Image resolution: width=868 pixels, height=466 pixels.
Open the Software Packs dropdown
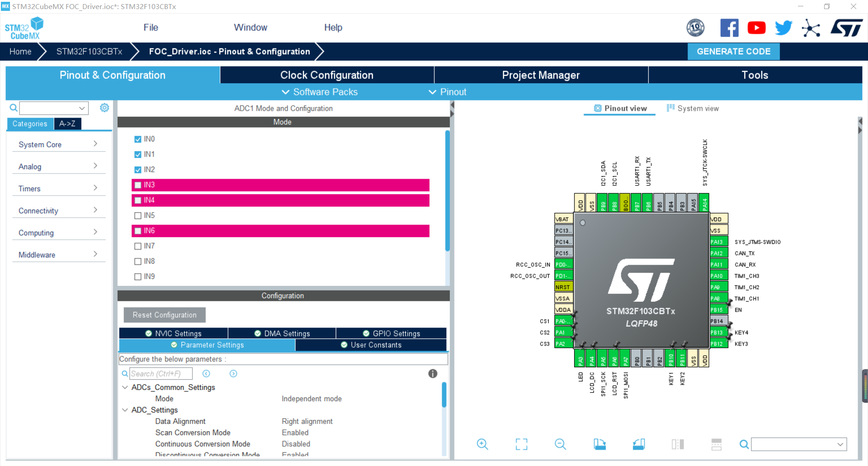click(320, 92)
